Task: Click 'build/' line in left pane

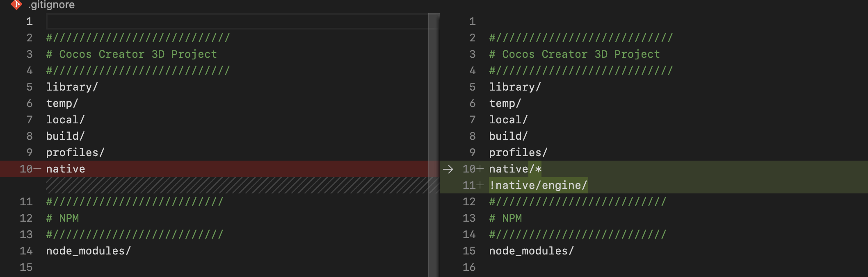Action: [65, 136]
